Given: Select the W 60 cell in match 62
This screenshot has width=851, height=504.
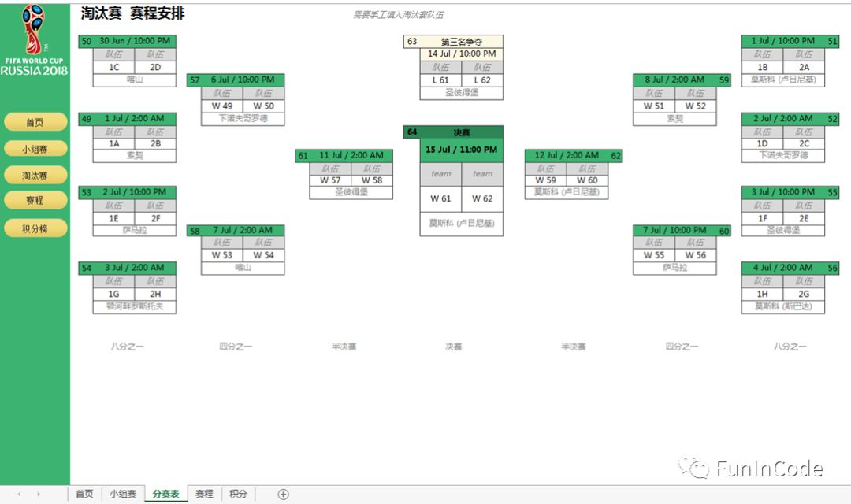Looking at the screenshot, I should 587,180.
